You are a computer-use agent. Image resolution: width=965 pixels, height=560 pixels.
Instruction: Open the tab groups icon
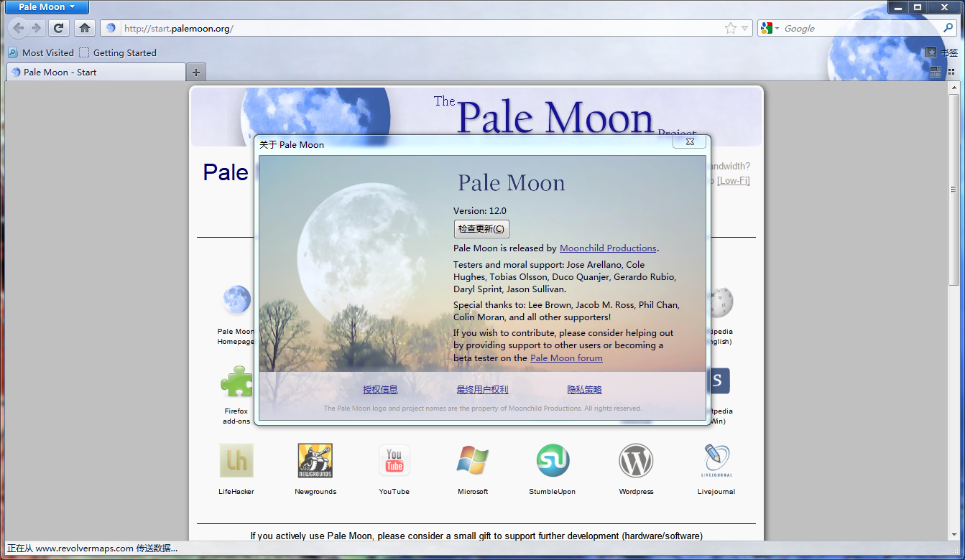(936, 72)
